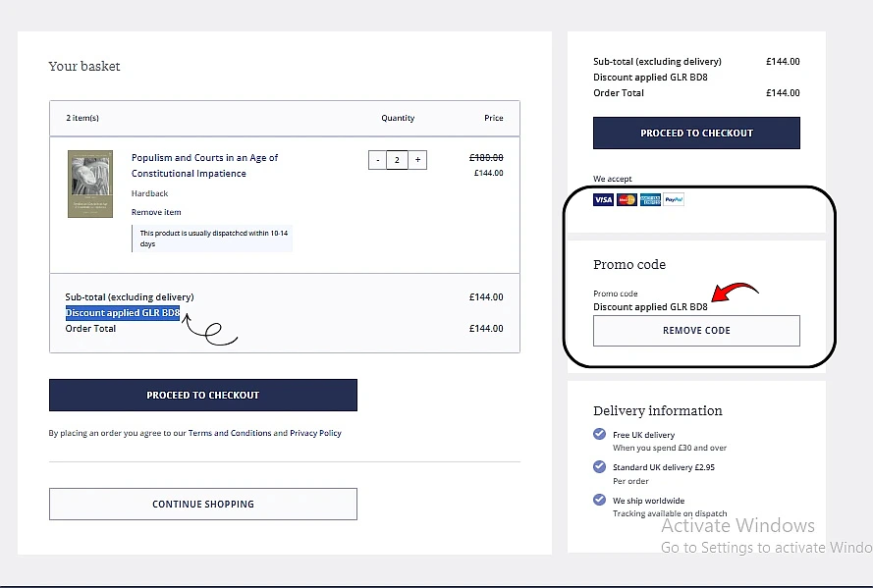The image size is (873, 588).
Task: Open the book cover thumbnail
Action: pyautogui.click(x=89, y=184)
